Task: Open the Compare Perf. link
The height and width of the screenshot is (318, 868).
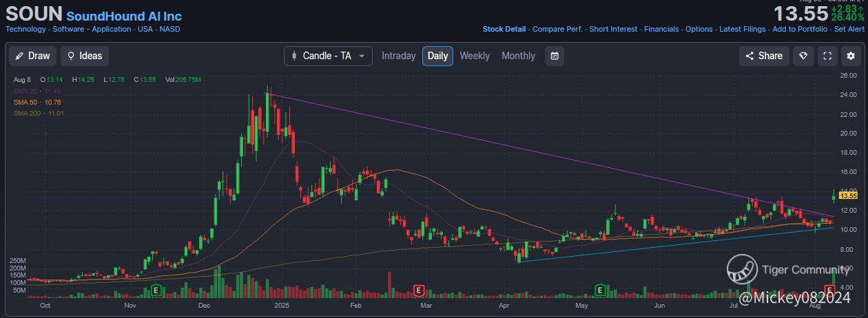Action: coord(558,29)
